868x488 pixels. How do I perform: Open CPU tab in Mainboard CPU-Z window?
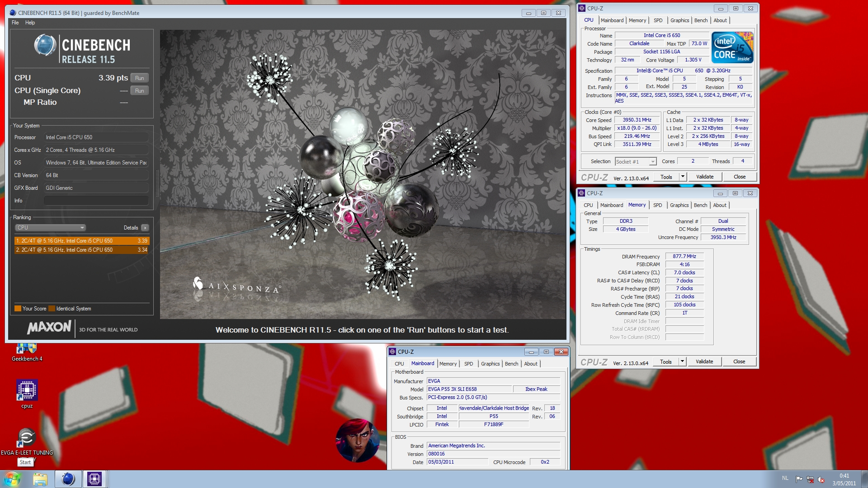399,364
